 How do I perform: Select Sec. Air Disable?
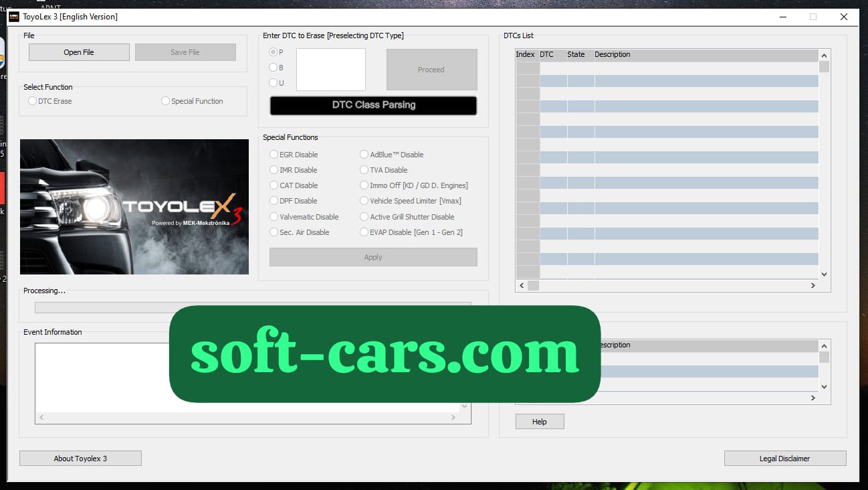[x=300, y=232]
